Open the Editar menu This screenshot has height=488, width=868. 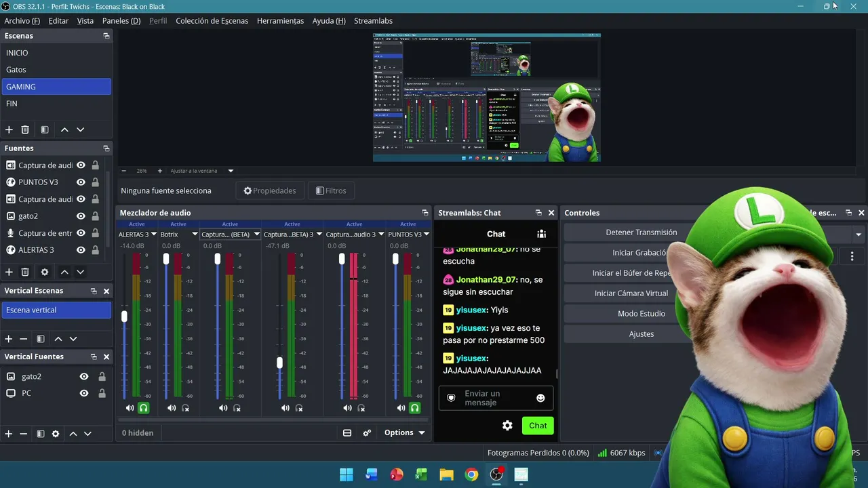(x=58, y=21)
